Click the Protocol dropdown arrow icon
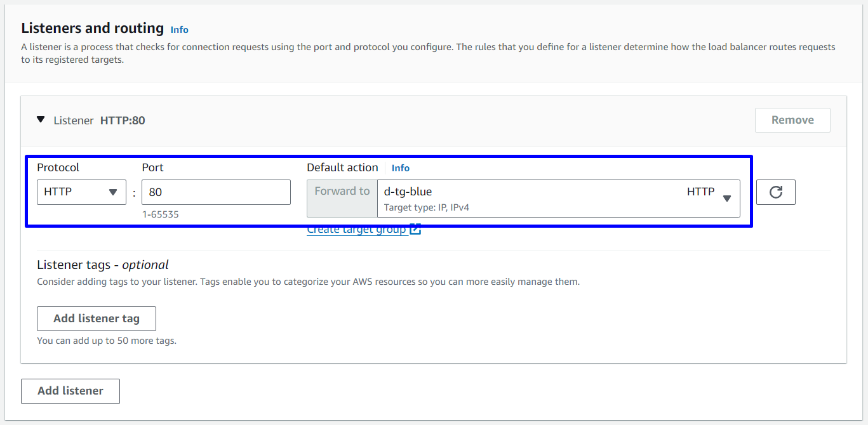This screenshot has height=425, width=868. [x=113, y=192]
